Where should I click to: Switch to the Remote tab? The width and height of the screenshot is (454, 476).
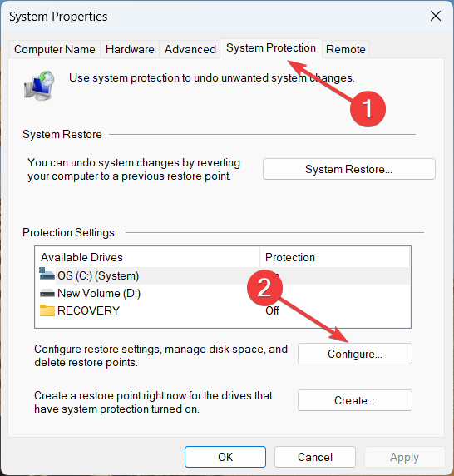[x=345, y=49]
